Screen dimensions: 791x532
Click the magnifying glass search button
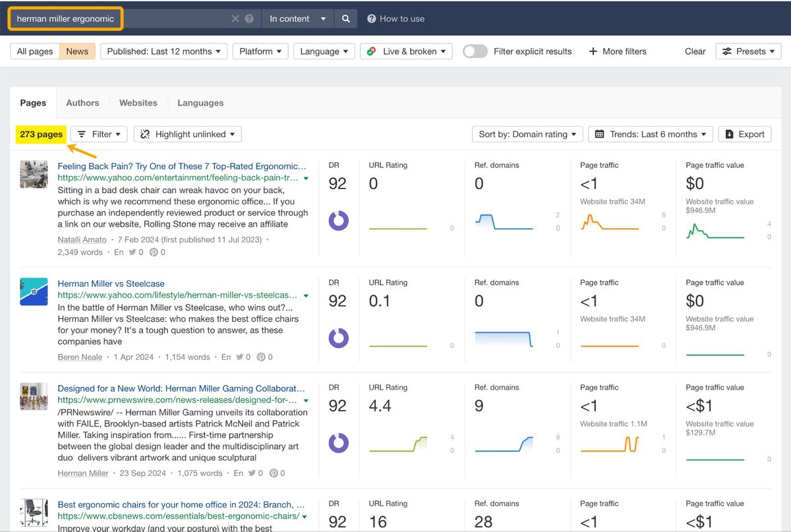(x=345, y=19)
